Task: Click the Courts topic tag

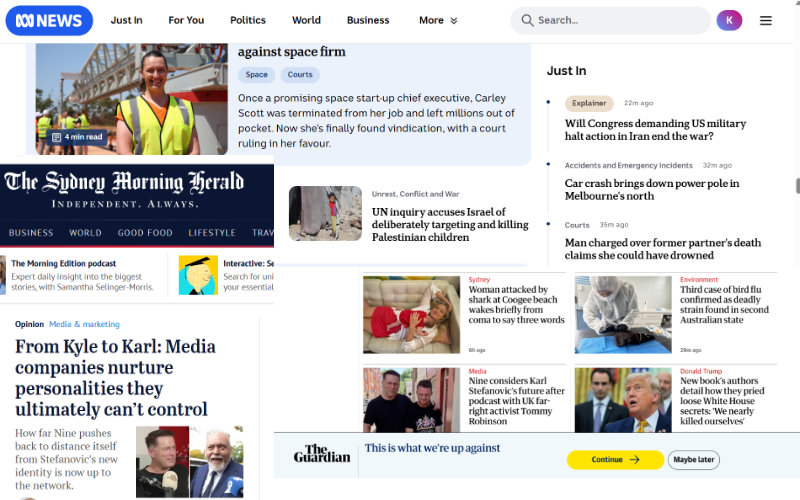Action: (300, 74)
